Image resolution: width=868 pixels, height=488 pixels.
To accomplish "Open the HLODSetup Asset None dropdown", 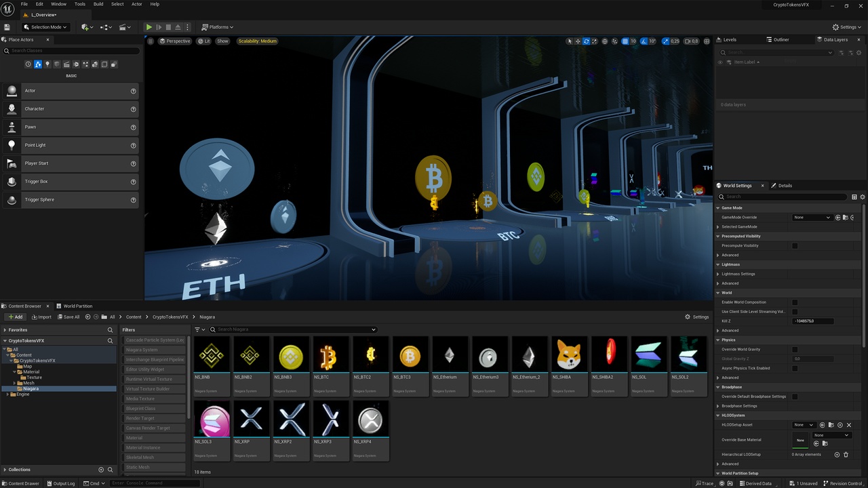I will click(804, 425).
